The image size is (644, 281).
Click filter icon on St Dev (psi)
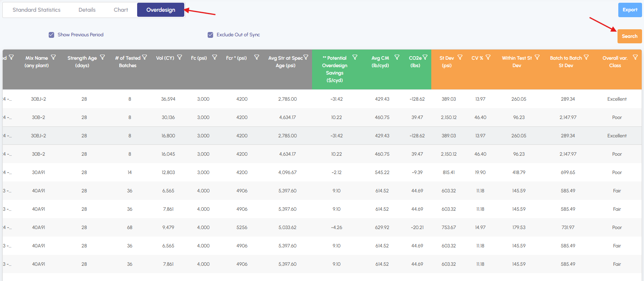[460, 57]
